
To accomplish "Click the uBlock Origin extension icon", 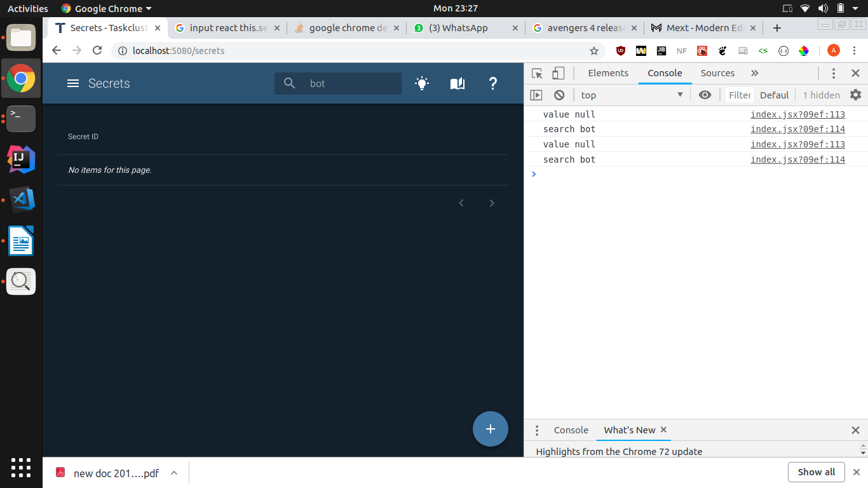I will [620, 51].
